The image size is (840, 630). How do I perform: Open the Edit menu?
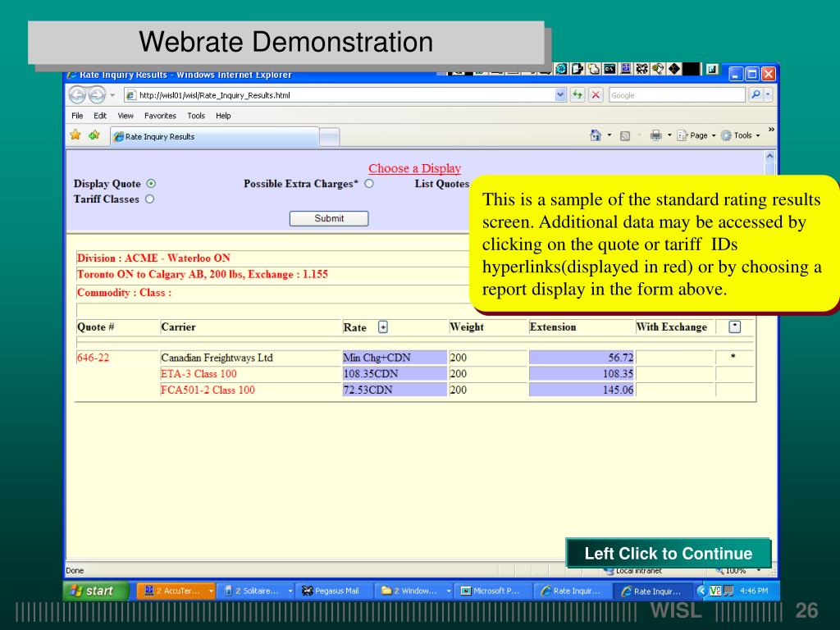[100, 116]
